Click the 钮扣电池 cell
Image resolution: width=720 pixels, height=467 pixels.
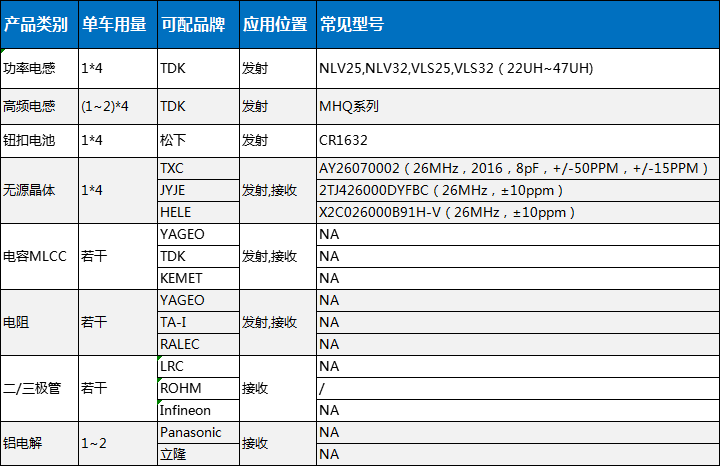(x=39, y=141)
